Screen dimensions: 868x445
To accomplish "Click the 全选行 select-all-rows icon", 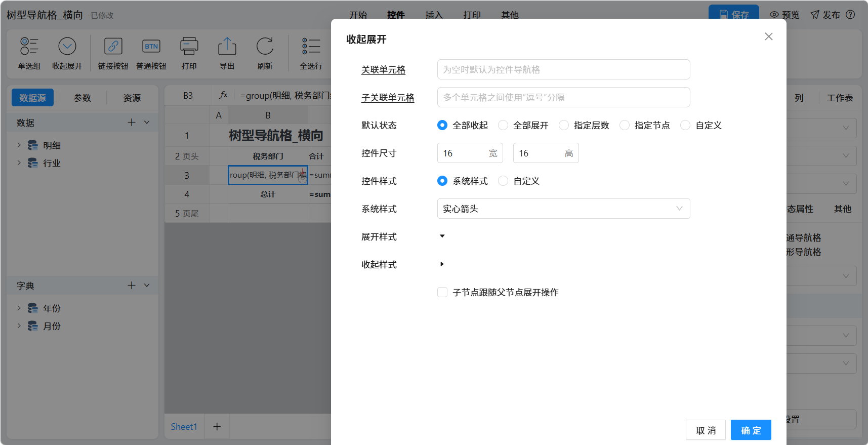I will pyautogui.click(x=311, y=46).
